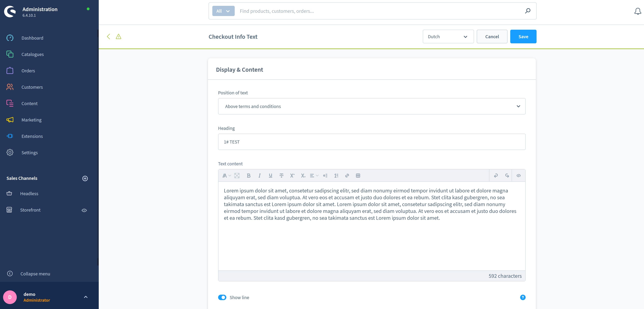Open the Customers menu item

(x=32, y=87)
